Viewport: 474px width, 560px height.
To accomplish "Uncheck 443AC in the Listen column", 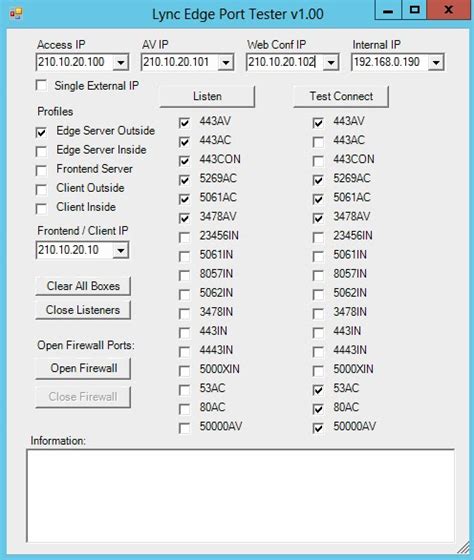I will (184, 142).
